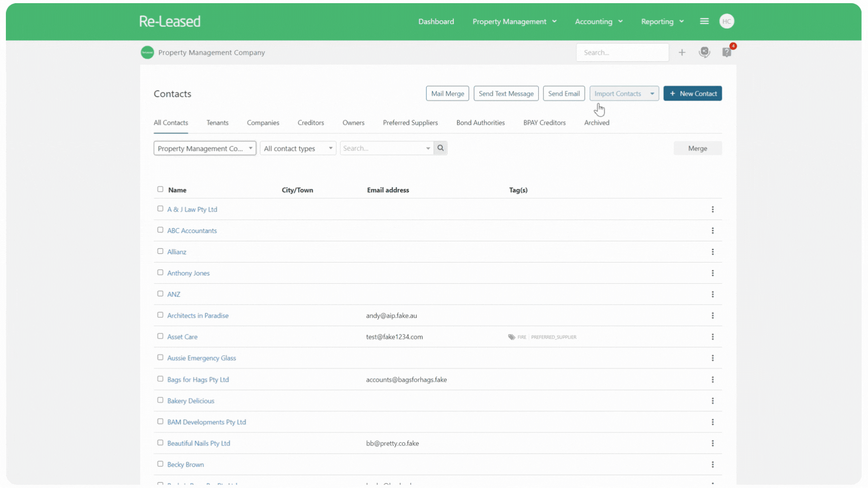Check the ABC Accountants checkbox
The height and width of the screenshot is (488, 868).
click(160, 230)
